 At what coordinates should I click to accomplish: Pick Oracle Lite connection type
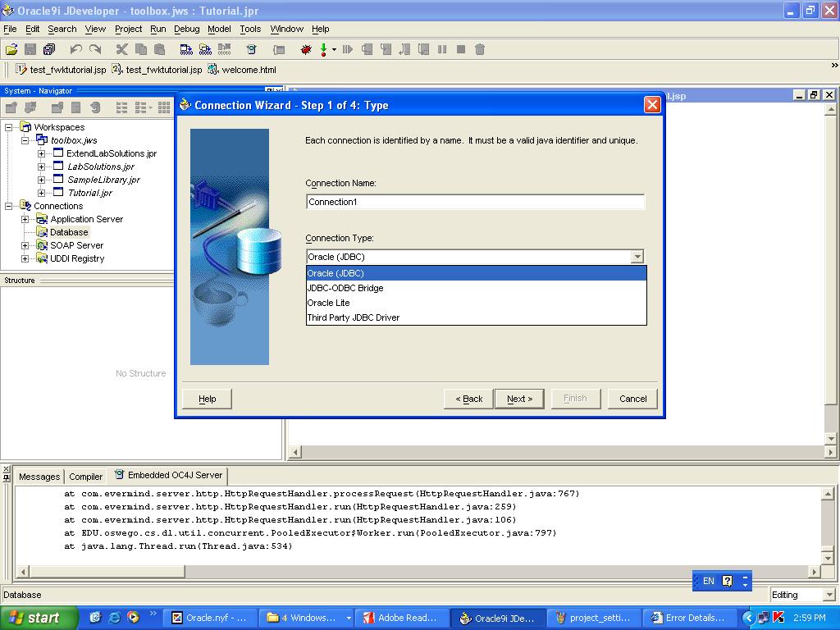(477, 303)
